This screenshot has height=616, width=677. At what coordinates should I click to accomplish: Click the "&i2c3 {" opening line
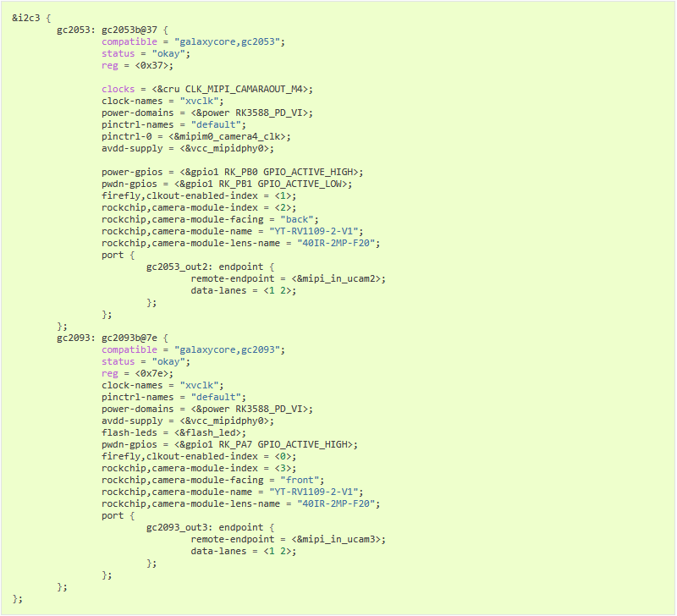(31, 18)
